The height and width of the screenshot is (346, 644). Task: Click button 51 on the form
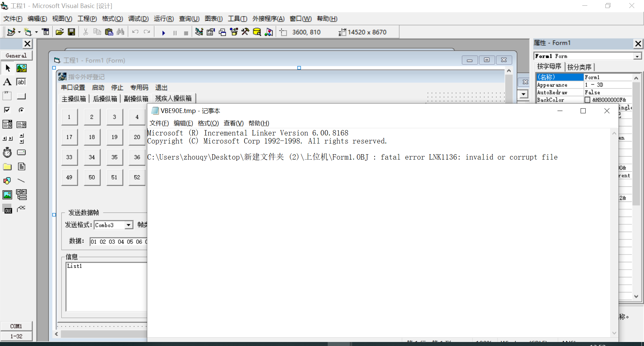(114, 177)
